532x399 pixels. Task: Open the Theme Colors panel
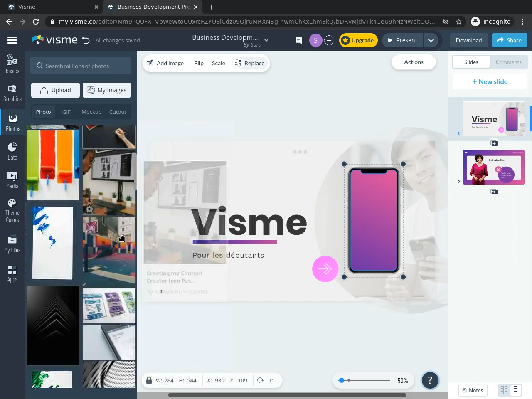coord(12,210)
